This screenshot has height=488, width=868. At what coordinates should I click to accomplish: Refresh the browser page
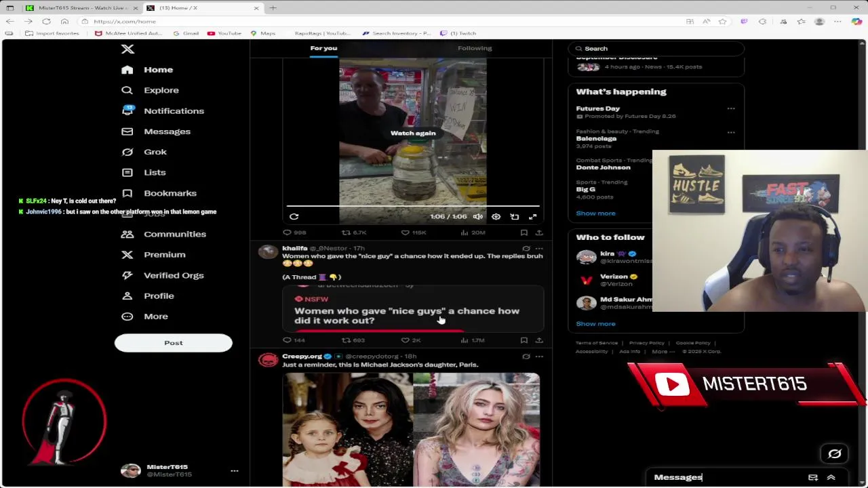[46, 22]
